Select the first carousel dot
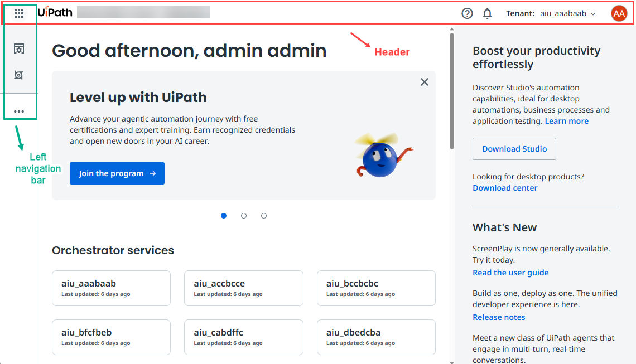This screenshot has height=364, width=636. click(x=224, y=216)
